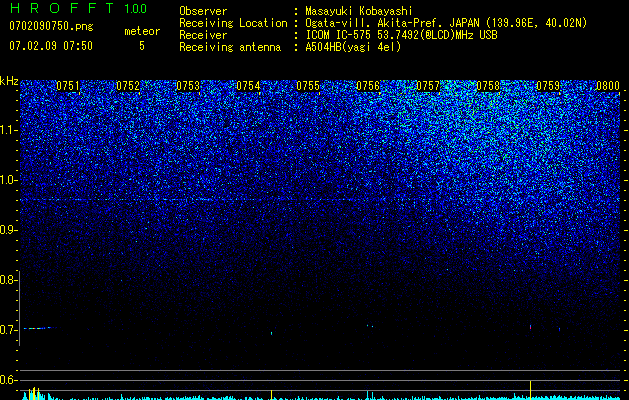Click the 0.6 kHz axis label
The image size is (629, 400).
pyautogui.click(x=8, y=380)
